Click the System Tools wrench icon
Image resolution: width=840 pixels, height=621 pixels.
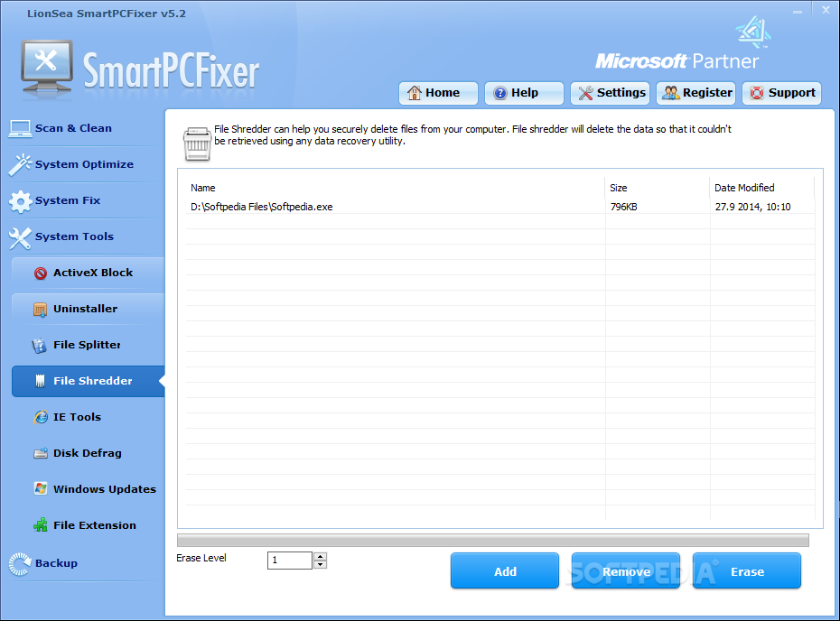tap(21, 237)
